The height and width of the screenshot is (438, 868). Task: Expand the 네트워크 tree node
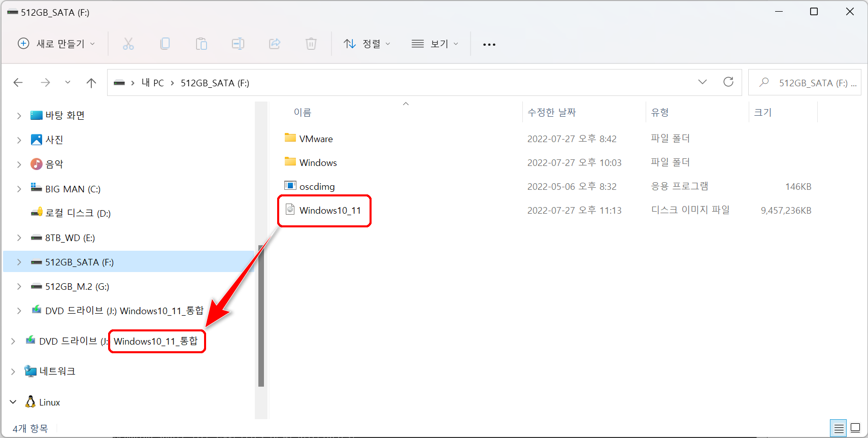point(13,372)
